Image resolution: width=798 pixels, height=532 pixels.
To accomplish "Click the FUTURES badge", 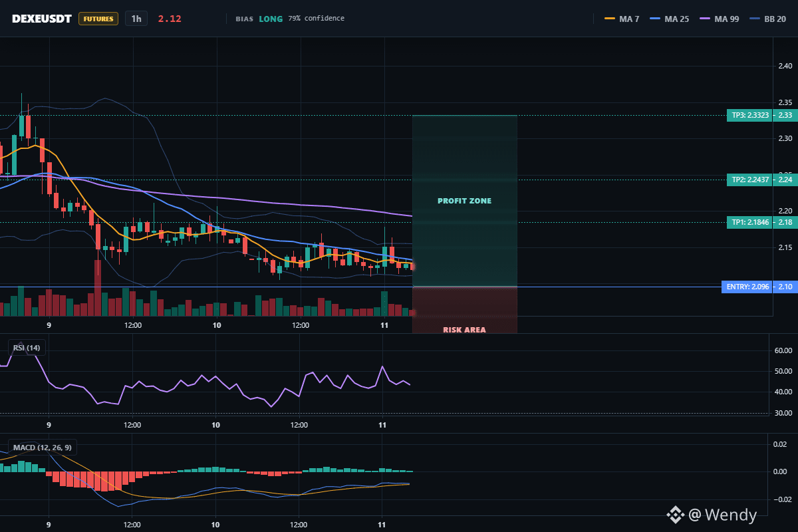I will click(98, 19).
